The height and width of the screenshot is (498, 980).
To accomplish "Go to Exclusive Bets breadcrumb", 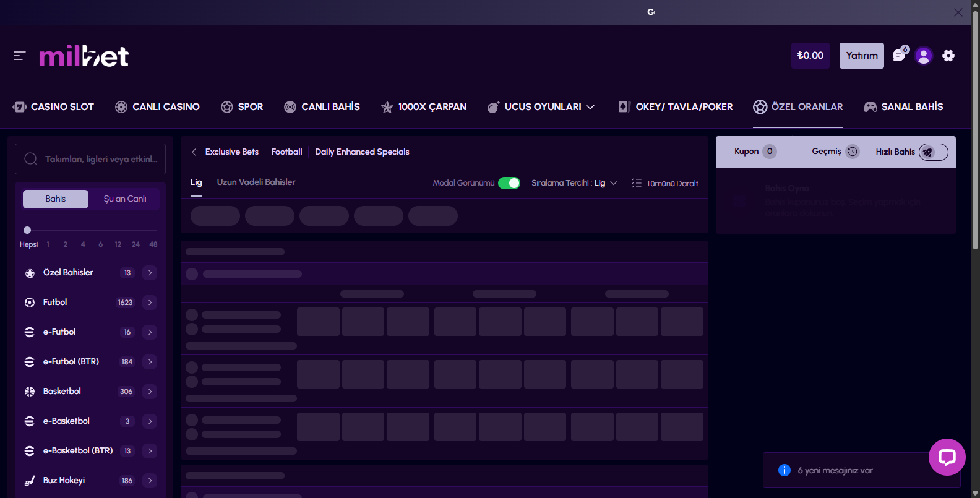I will point(232,152).
